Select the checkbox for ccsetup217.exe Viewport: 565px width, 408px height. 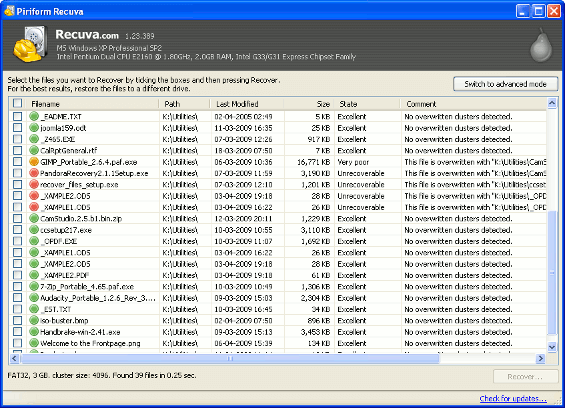(17, 230)
